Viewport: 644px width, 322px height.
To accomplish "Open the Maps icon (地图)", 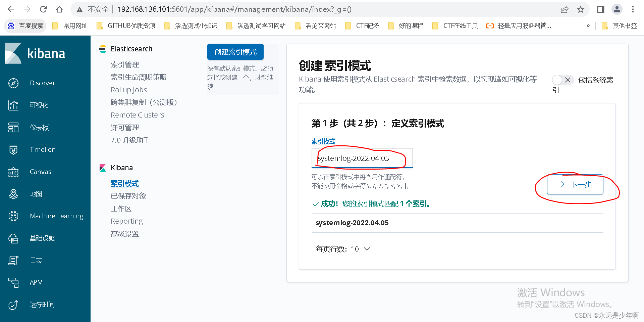I will (x=13, y=194).
